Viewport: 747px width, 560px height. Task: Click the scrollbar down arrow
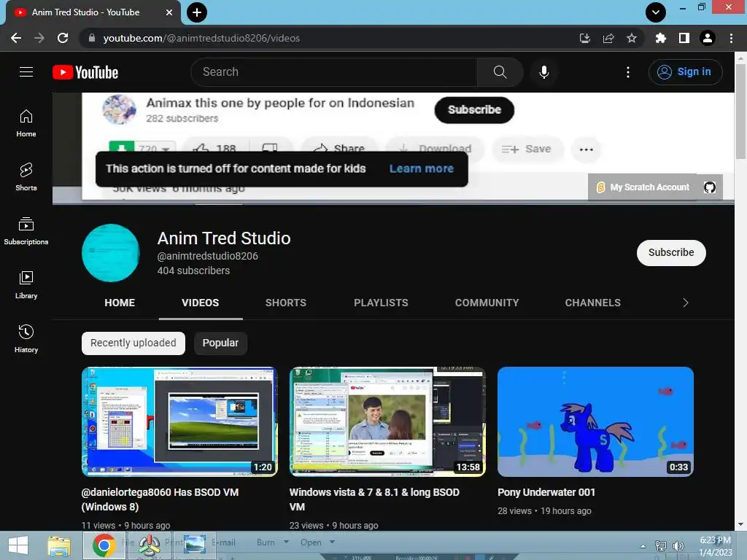tap(740, 525)
